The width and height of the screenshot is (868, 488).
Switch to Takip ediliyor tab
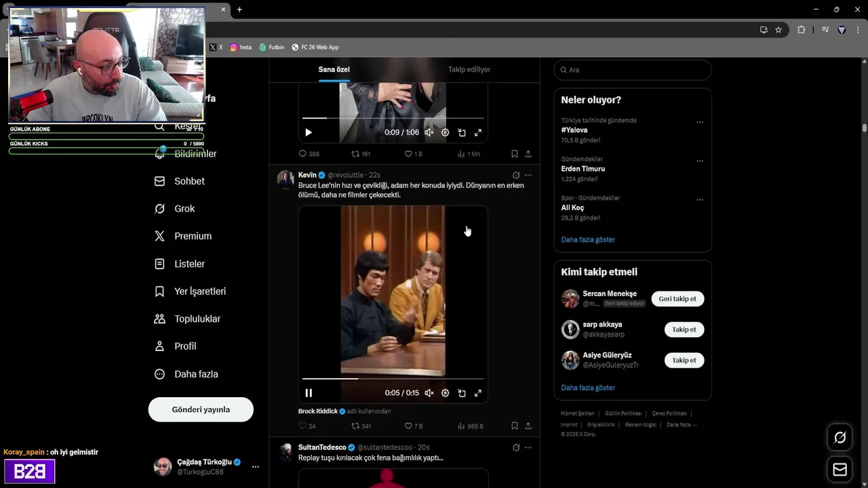point(469,69)
